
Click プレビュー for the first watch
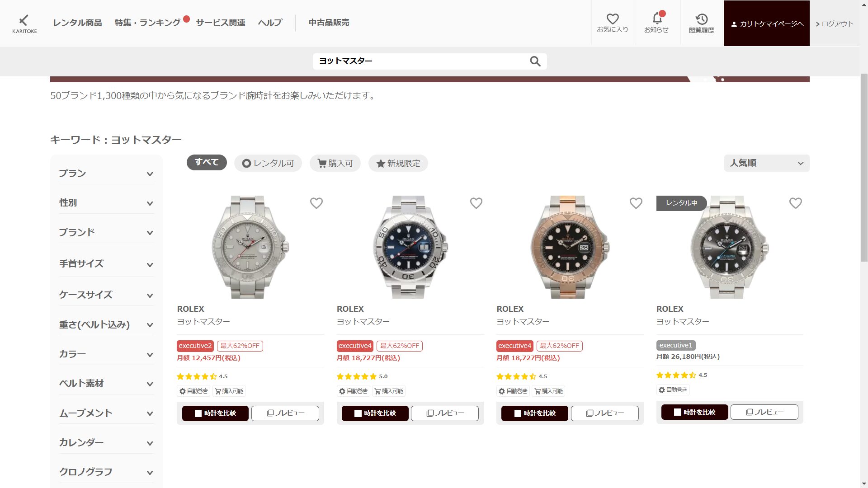point(285,413)
